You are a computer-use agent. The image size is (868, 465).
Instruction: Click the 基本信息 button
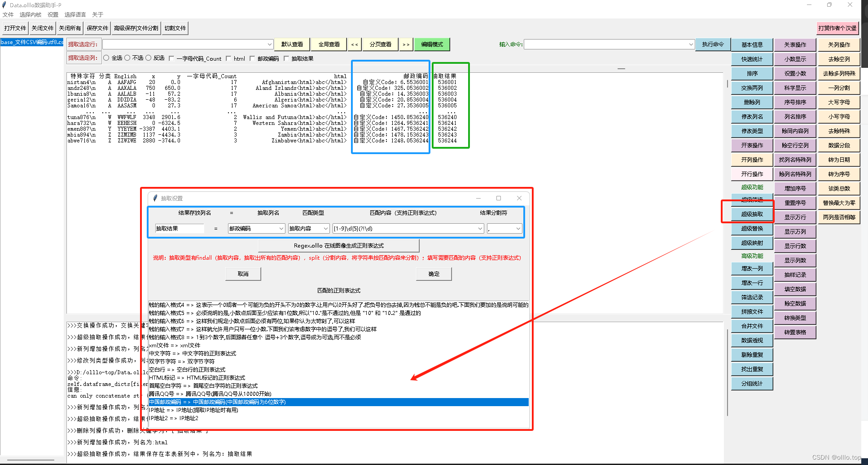(752, 45)
